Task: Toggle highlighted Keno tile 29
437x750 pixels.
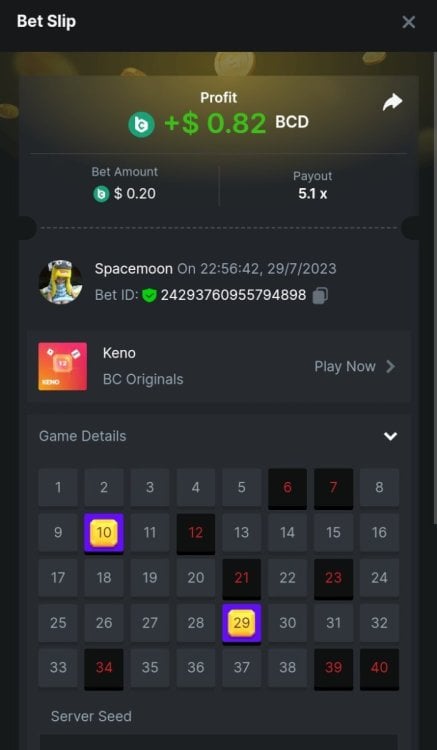Action: pos(241,623)
